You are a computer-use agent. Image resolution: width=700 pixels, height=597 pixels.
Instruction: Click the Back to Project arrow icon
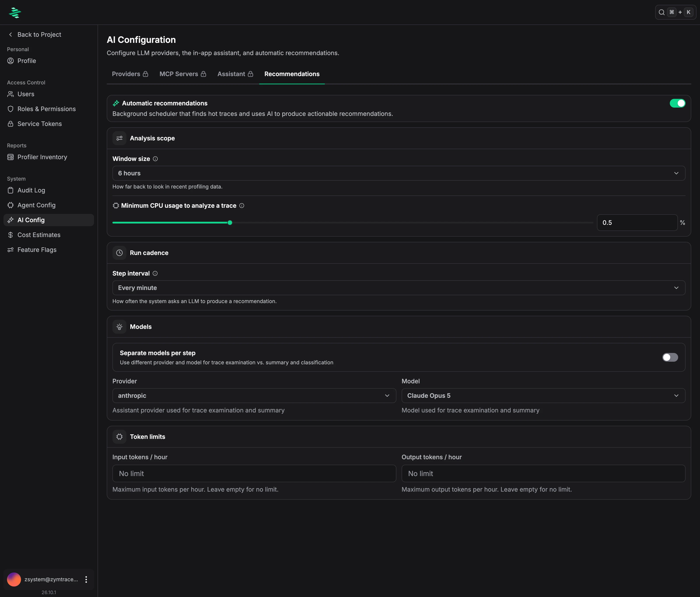click(10, 35)
